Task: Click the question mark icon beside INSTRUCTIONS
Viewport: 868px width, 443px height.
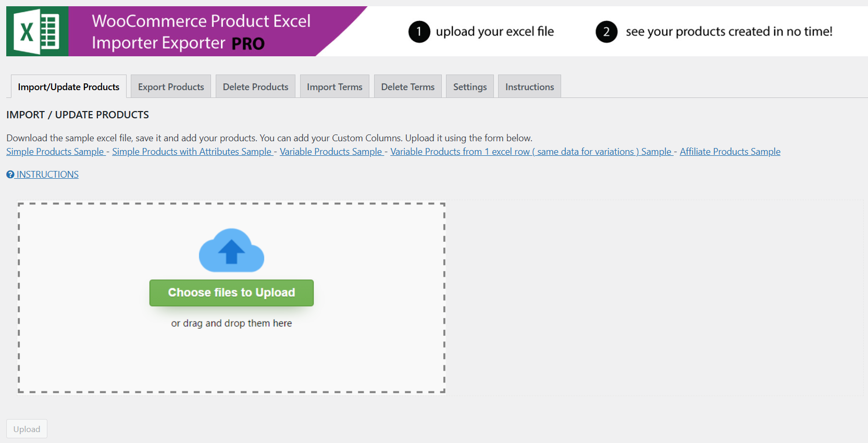Action: 10,175
